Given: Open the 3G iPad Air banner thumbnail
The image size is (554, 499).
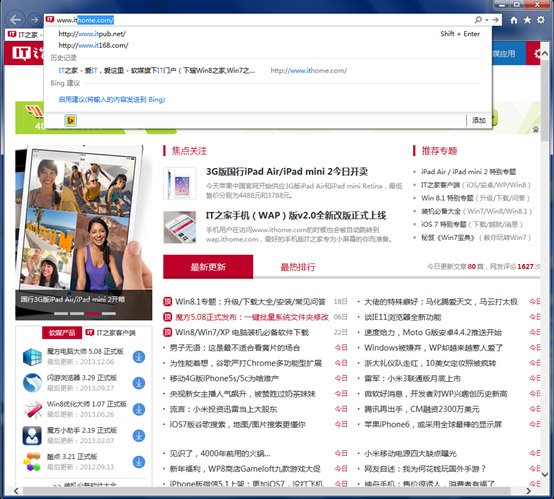Looking at the screenshot, I should pos(84,232).
